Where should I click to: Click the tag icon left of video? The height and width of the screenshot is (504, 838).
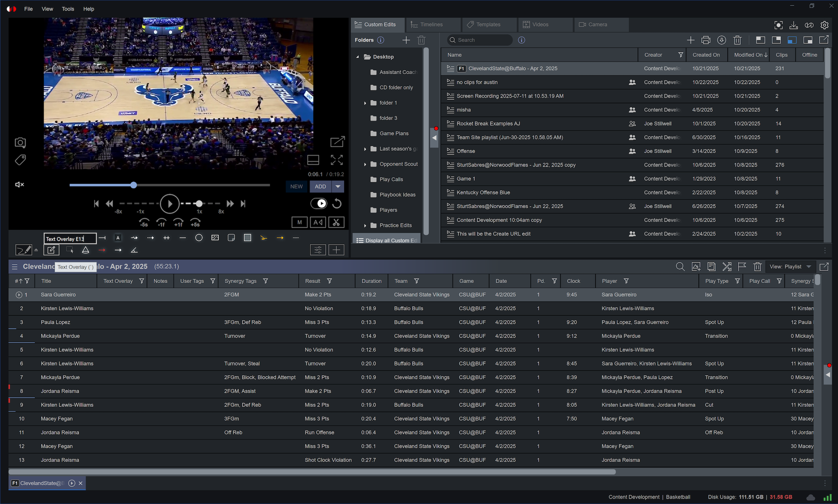point(20,160)
